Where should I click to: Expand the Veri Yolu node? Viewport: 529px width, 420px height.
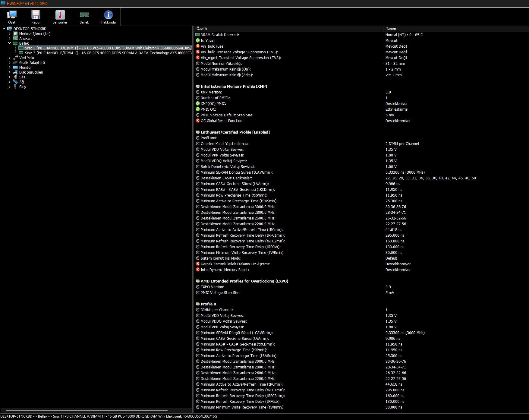pos(9,58)
